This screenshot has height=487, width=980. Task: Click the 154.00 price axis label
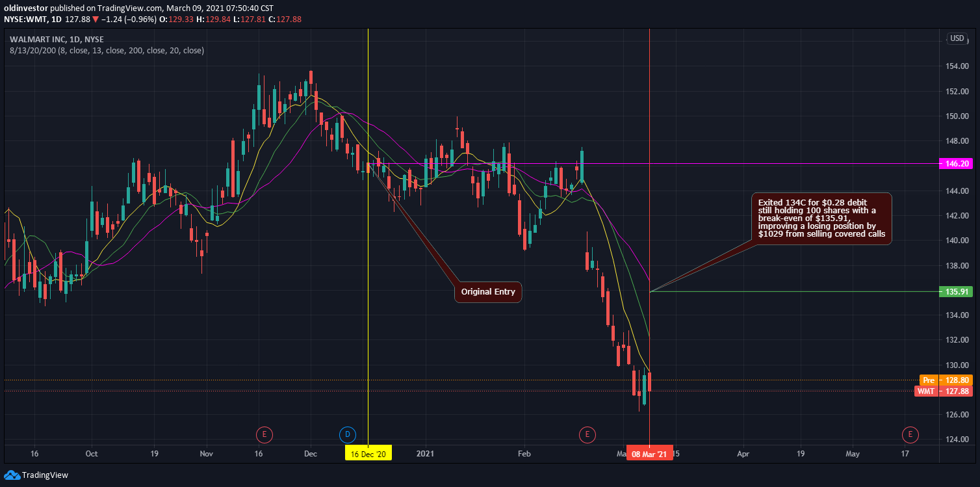pos(957,66)
